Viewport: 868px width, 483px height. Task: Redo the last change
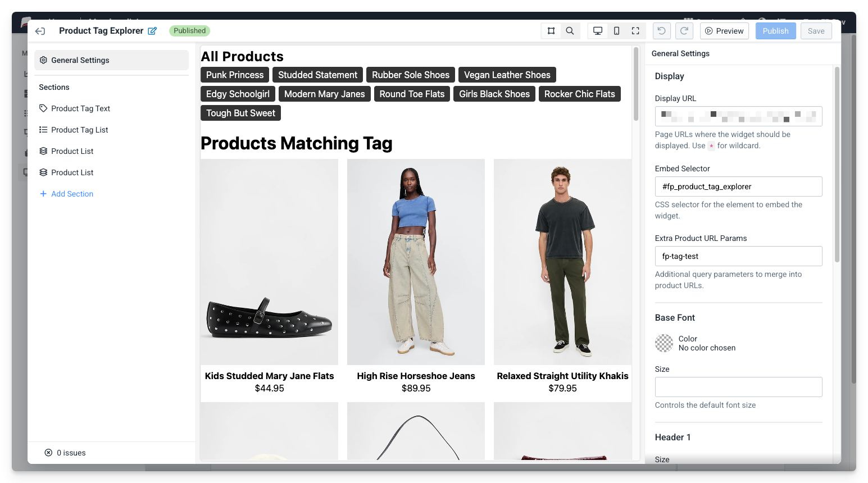684,31
